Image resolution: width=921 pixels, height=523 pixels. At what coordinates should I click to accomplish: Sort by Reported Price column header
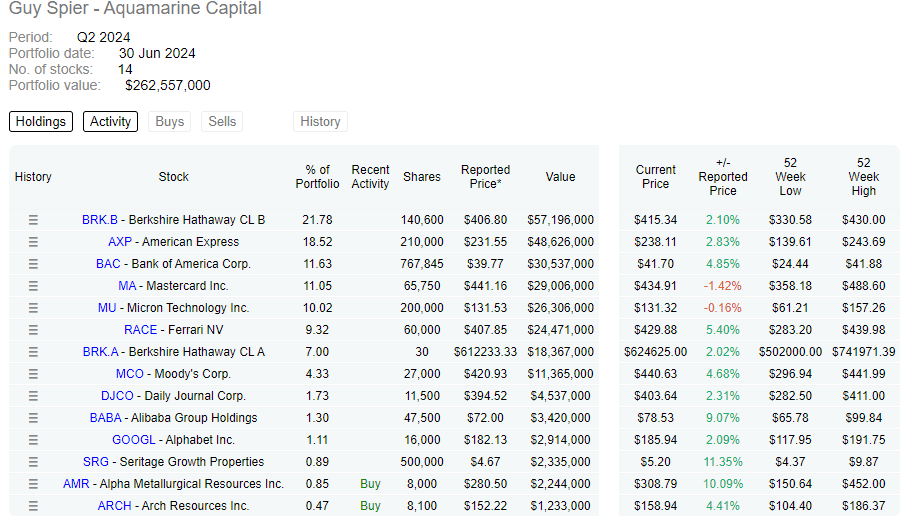click(x=485, y=177)
